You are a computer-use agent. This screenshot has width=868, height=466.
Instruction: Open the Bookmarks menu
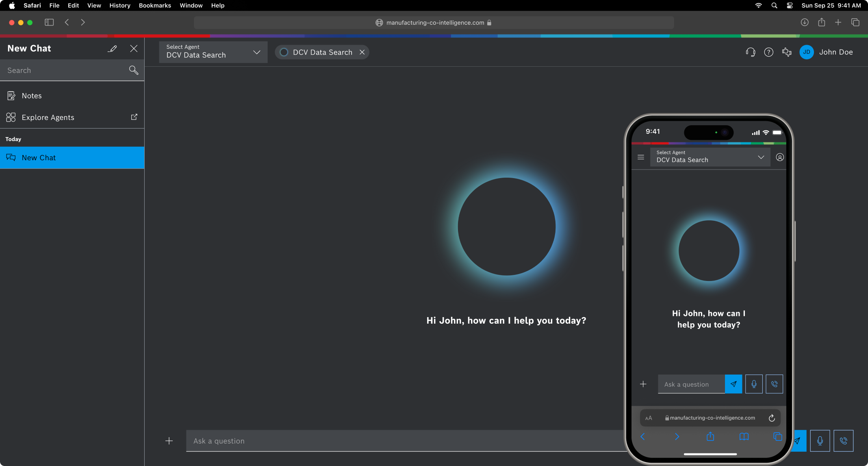tap(155, 5)
